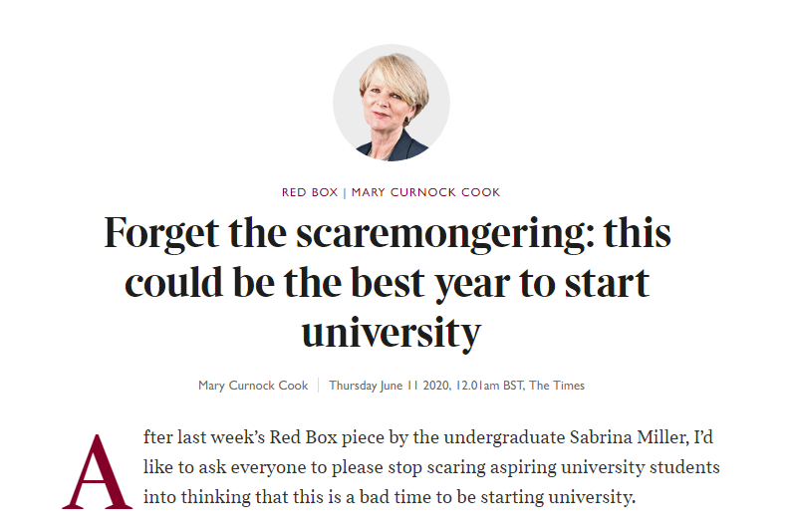Click 'starting university.' ending the paragraph
Screen dimensions: 788x532
pyautogui.click(x=558, y=497)
